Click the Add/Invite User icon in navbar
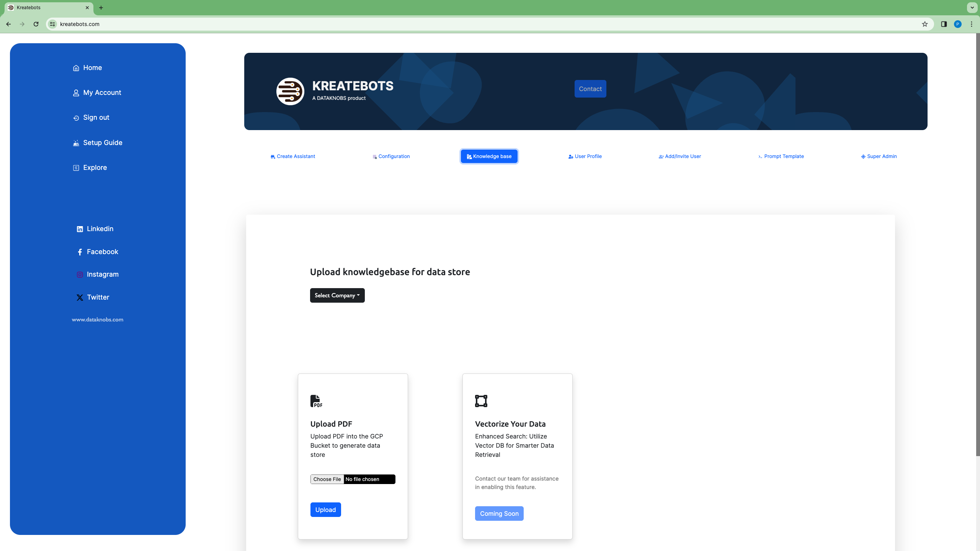 click(x=661, y=156)
